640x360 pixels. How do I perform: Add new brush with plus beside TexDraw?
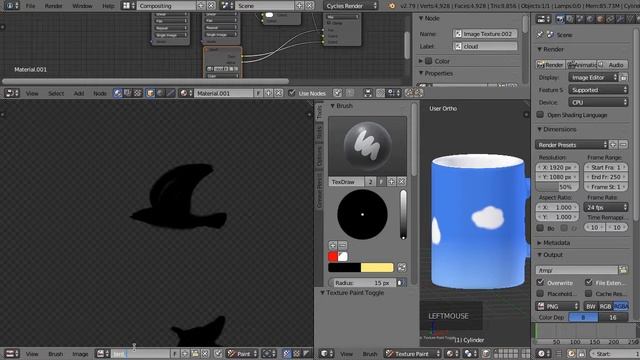coord(391,182)
